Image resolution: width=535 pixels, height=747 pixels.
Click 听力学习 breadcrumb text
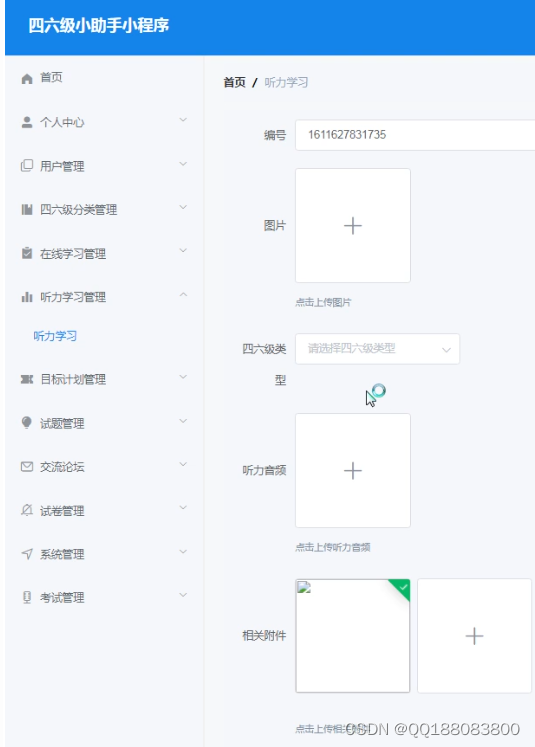(x=286, y=82)
